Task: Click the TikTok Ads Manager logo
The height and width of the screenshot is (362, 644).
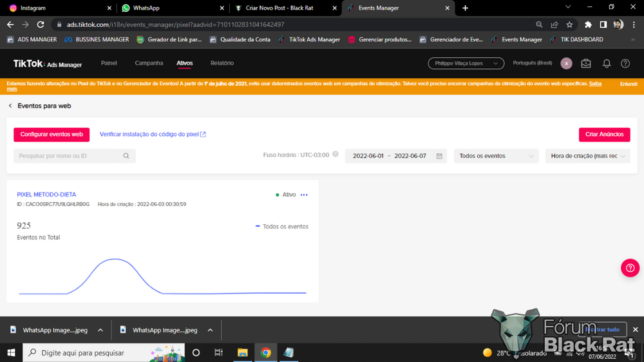Action: tap(48, 64)
